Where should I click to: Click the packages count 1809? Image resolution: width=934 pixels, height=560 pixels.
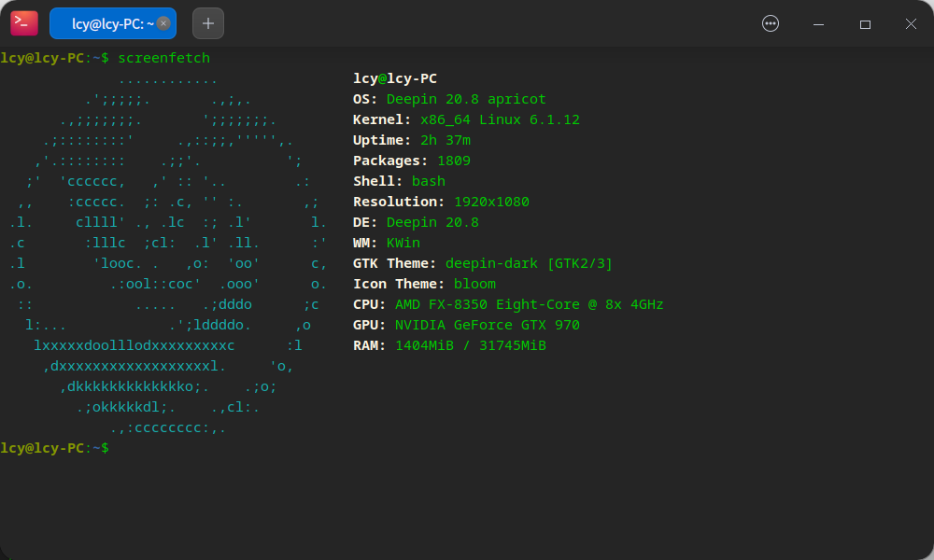pos(454,161)
